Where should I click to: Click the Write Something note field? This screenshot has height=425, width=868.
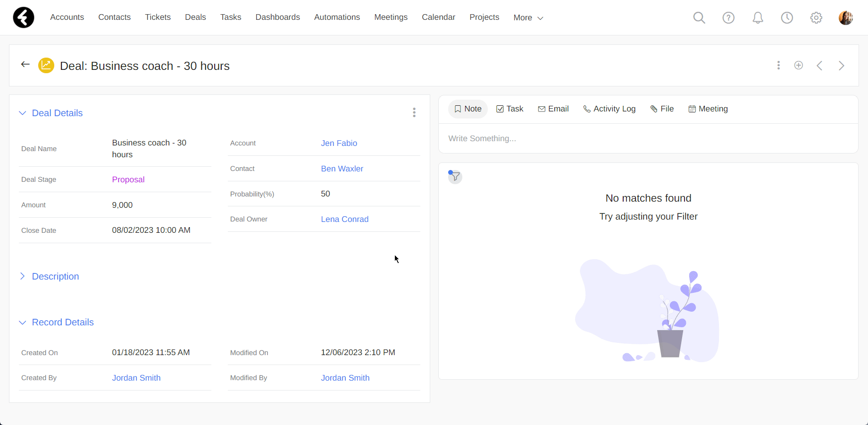[648, 139]
